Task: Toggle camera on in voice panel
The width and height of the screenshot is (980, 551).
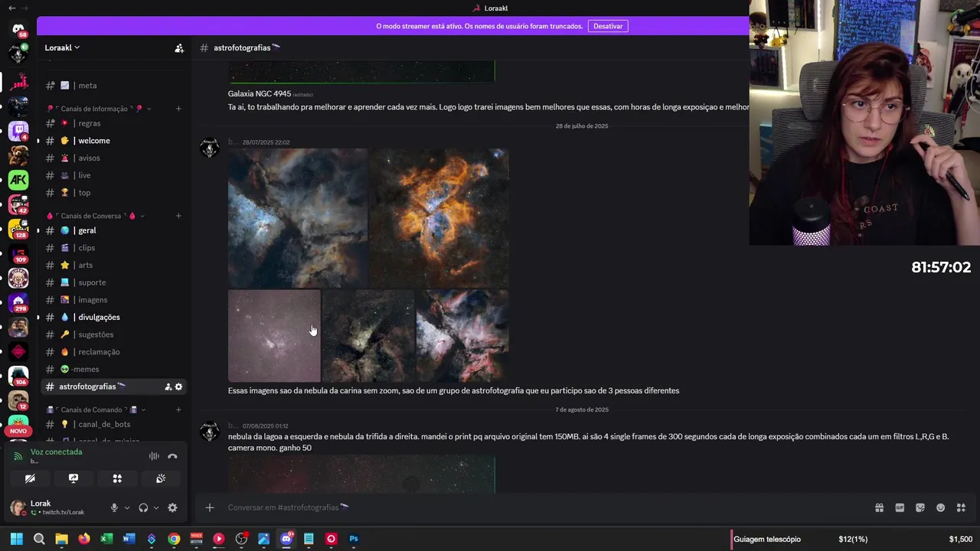Action: [x=30, y=478]
